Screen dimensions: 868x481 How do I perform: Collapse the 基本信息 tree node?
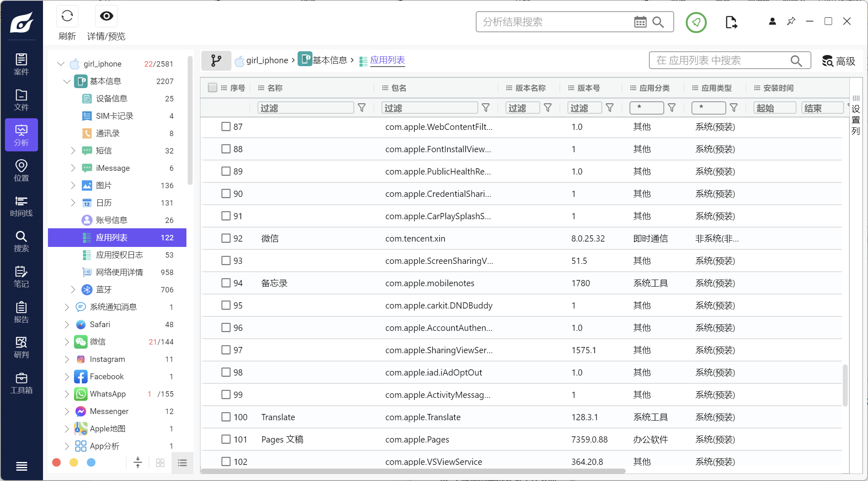[67, 81]
